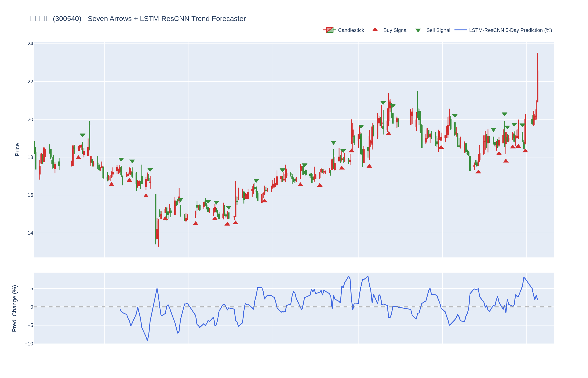Toggle Sell Signal trace via legend text

(x=438, y=30)
